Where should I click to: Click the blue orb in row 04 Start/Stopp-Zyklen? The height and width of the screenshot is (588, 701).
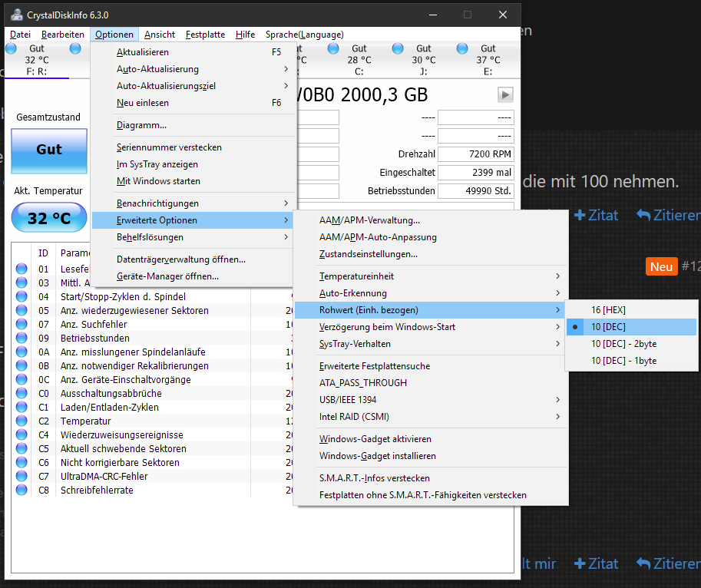(x=21, y=296)
